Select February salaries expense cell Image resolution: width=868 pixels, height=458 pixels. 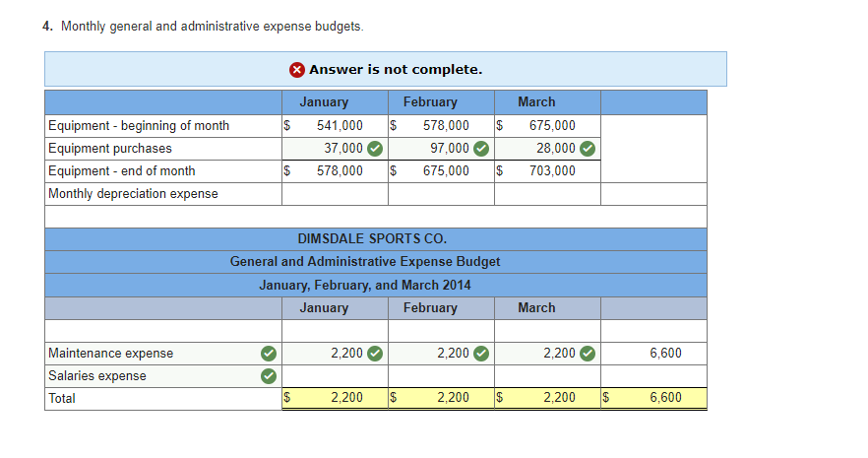point(441,376)
